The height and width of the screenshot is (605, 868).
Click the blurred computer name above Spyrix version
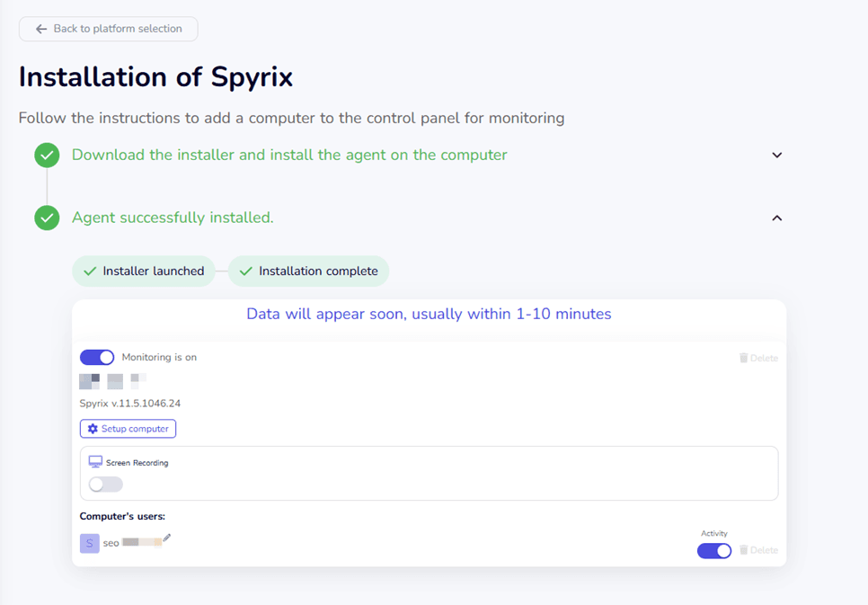113,381
